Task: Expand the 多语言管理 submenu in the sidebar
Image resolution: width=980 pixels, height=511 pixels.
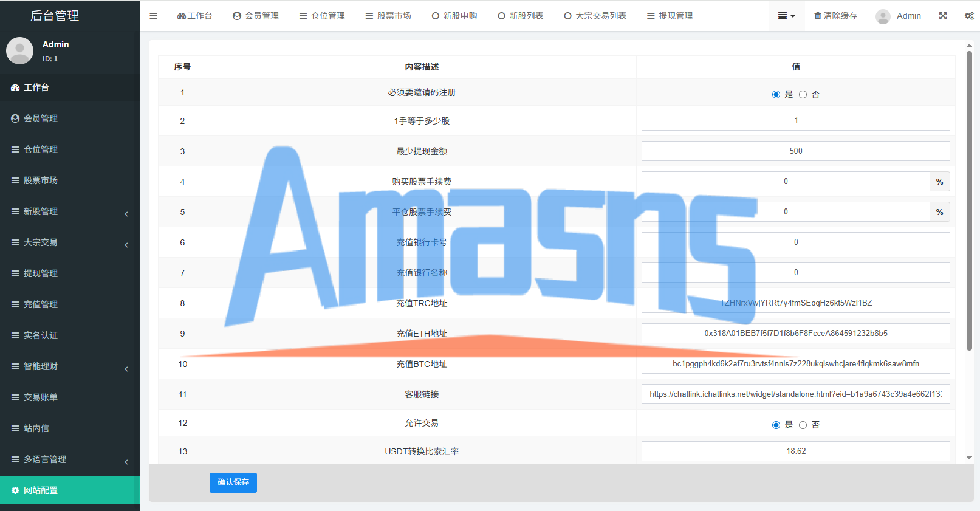Action: 70,459
